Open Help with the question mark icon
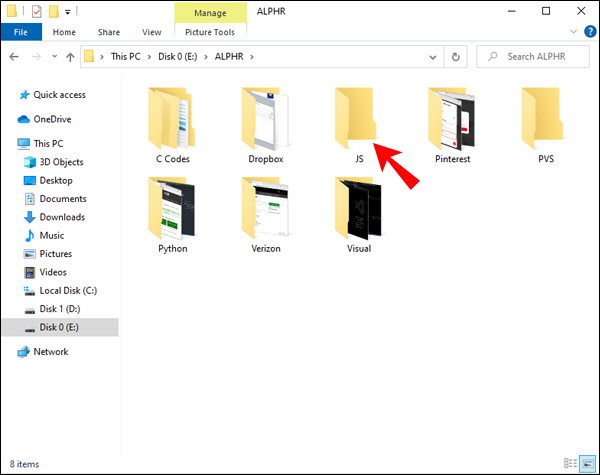Screen dimensions: 600x475 [x=590, y=31]
